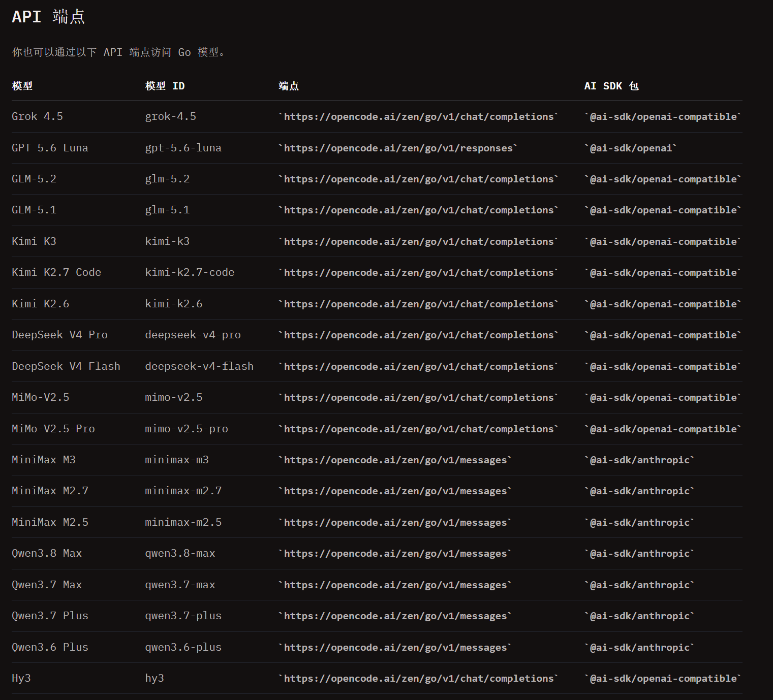Click the SDK package in the Kimi K2.7 Code row
773x700 pixels.
tap(663, 272)
